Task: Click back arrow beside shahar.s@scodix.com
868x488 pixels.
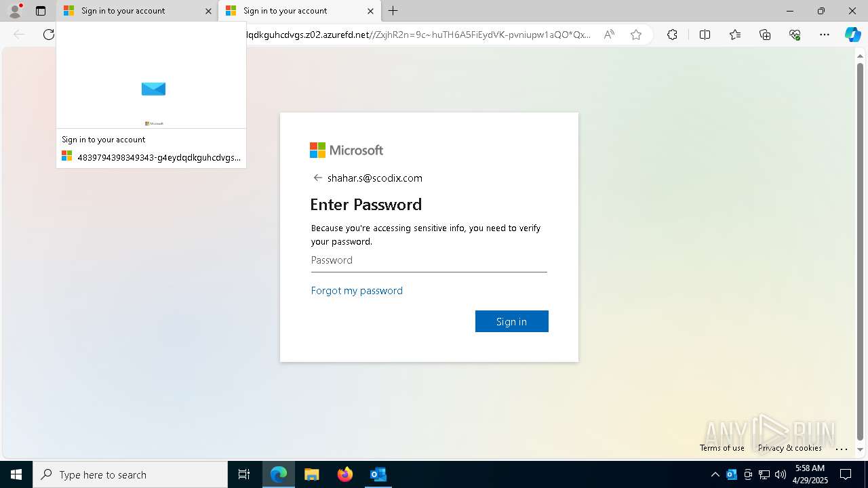Action: (317, 178)
